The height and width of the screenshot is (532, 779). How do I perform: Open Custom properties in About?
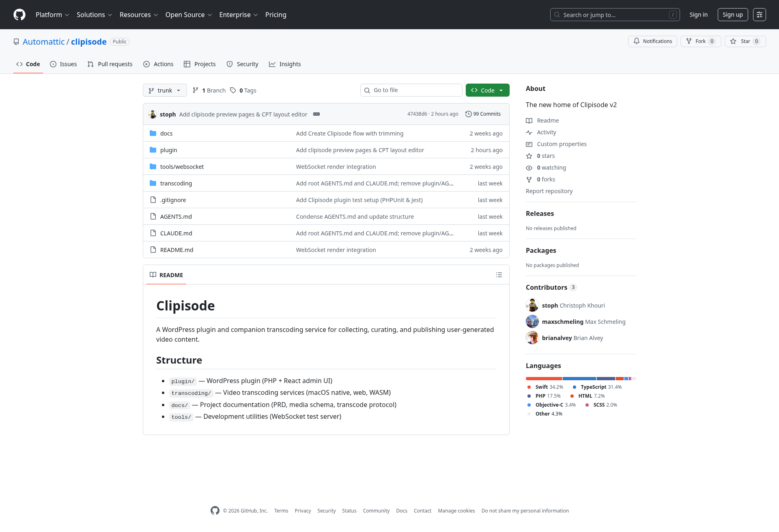pyautogui.click(x=556, y=144)
